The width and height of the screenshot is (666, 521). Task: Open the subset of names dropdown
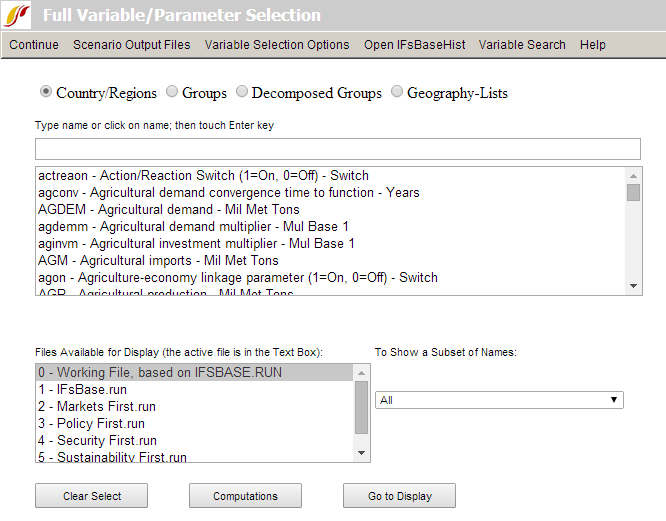[499, 400]
